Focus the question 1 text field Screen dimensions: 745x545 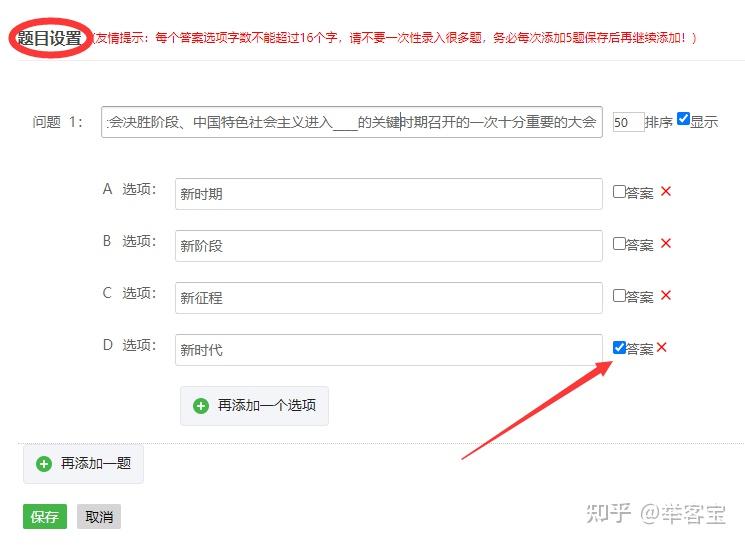tap(352, 122)
